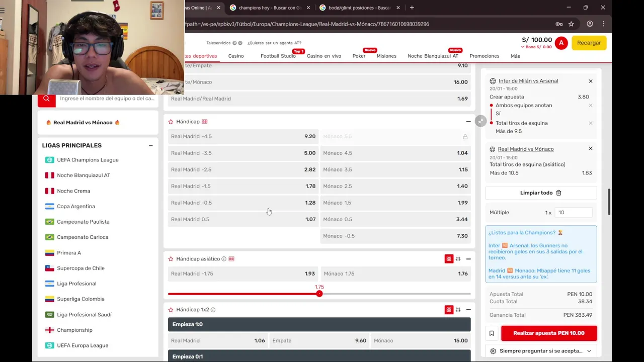Open the Más navigation menu
Image resolution: width=644 pixels, height=362 pixels.
[x=515, y=56]
